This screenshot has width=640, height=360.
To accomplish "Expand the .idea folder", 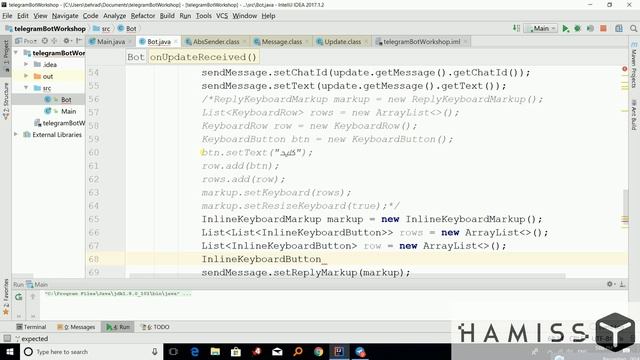I will pos(26,64).
